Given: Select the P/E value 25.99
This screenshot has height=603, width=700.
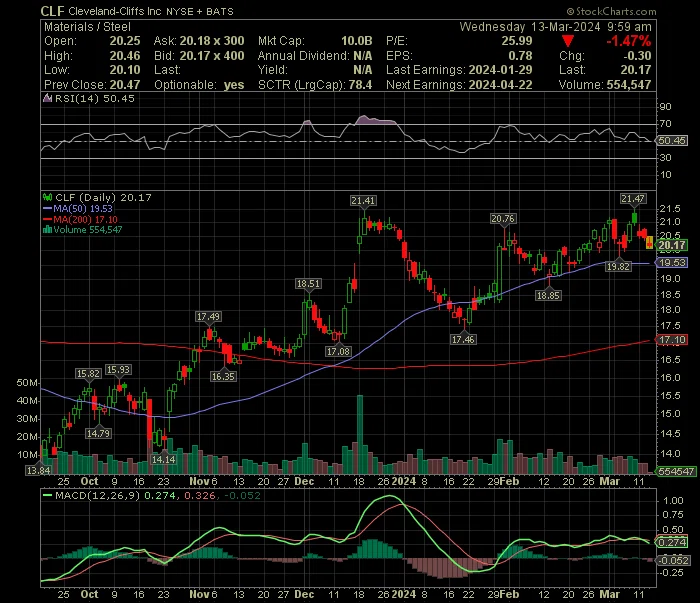Looking at the screenshot, I should [x=517, y=41].
